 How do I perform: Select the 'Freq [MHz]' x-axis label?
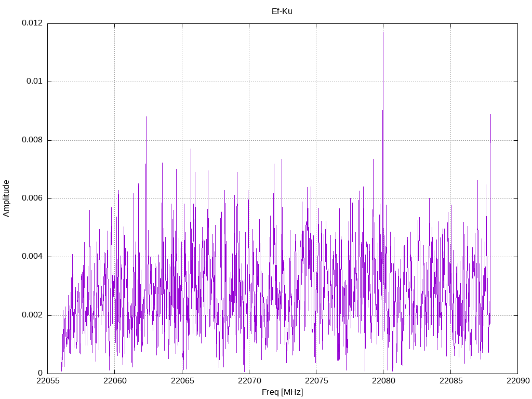tap(282, 392)
